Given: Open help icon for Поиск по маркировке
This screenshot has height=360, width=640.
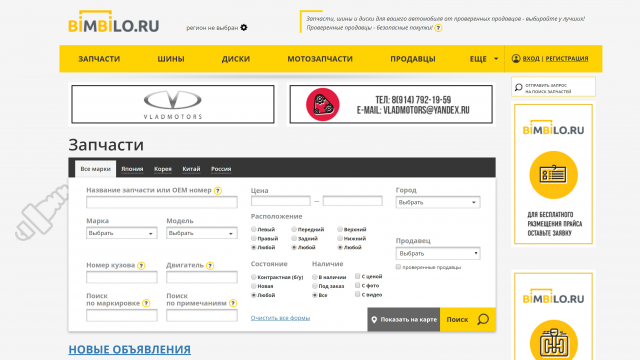Looking at the screenshot, I should pos(146,303).
